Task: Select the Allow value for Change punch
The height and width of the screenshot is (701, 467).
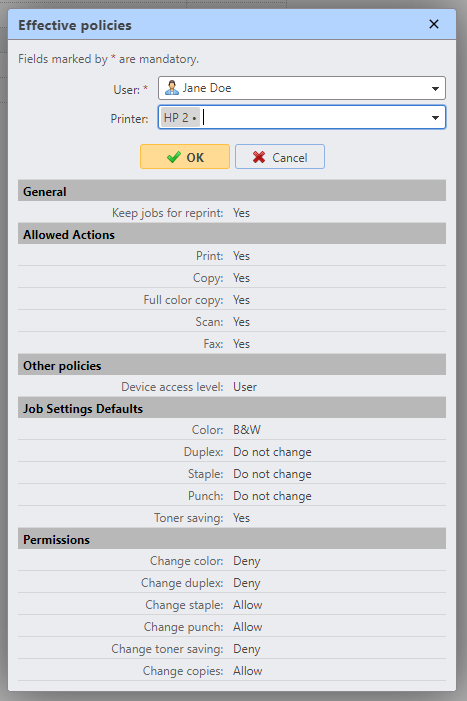Action: pyautogui.click(x=248, y=626)
